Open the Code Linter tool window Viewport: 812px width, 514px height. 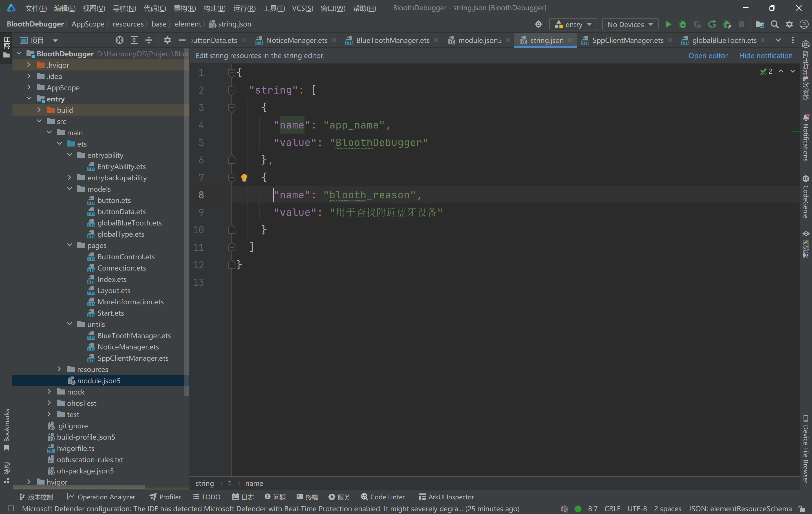click(x=383, y=497)
